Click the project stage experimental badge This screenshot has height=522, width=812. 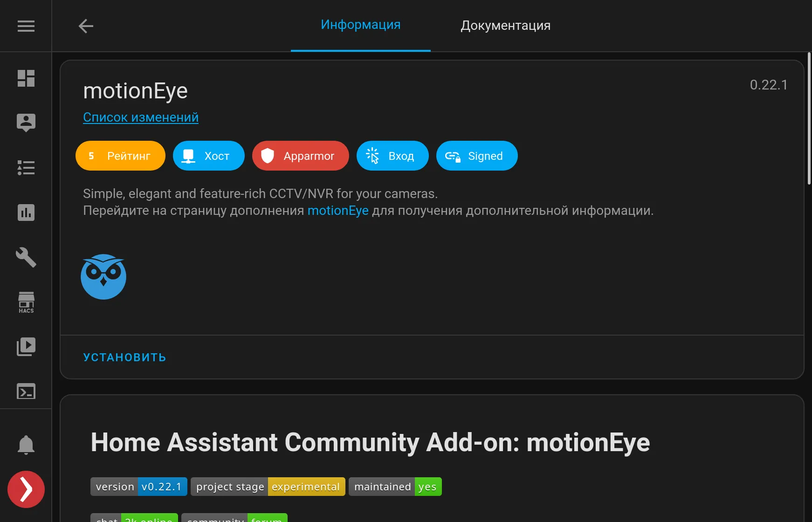click(268, 487)
